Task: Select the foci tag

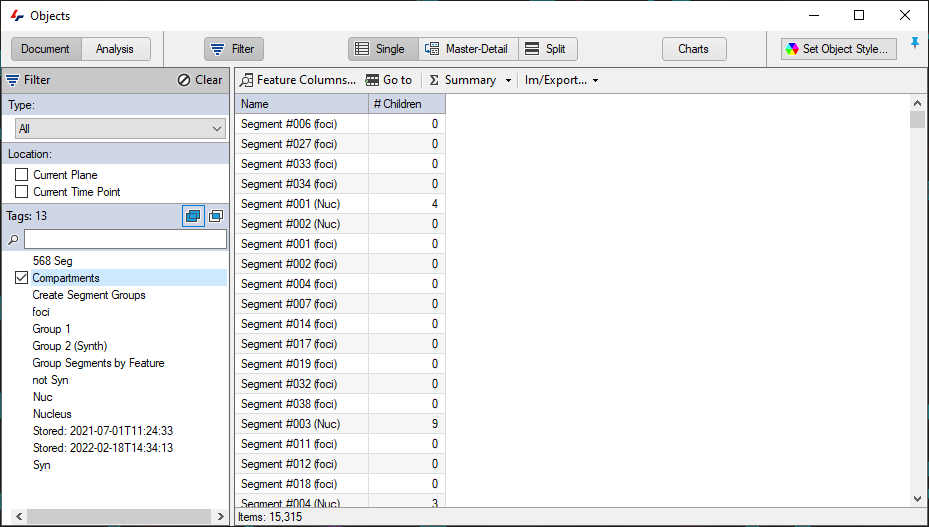Action: tap(41, 312)
